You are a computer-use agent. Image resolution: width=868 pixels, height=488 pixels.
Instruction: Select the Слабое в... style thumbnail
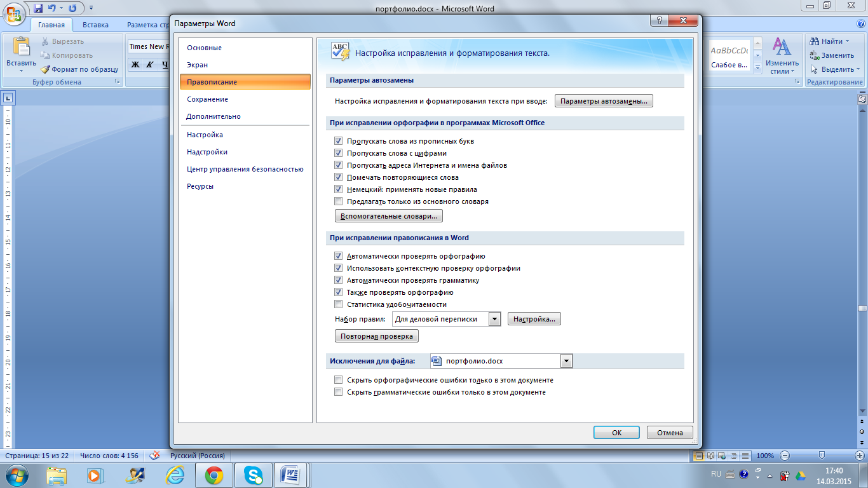(729, 56)
